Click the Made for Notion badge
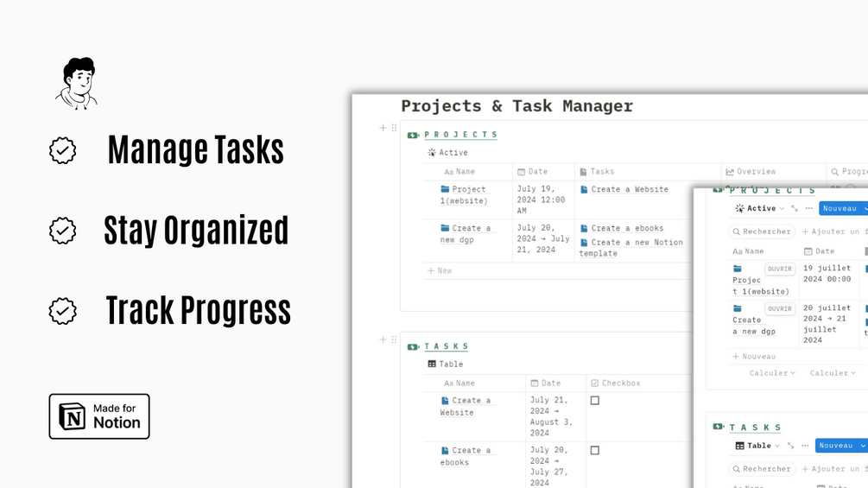 point(99,416)
